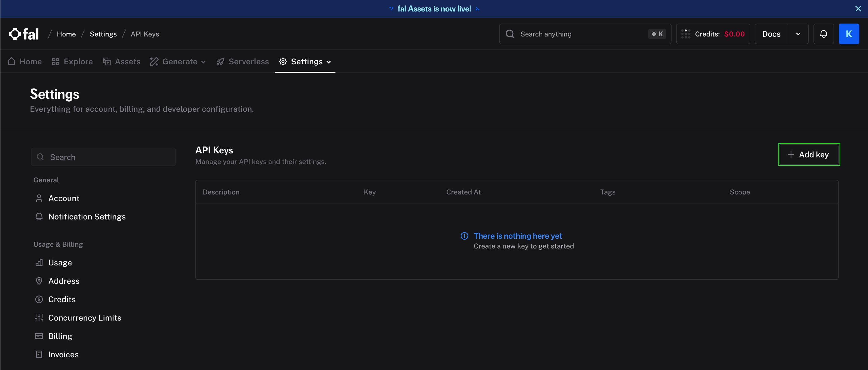This screenshot has height=370, width=868.
Task: Click the 'Usage & Billing' section label
Action: [58, 244]
